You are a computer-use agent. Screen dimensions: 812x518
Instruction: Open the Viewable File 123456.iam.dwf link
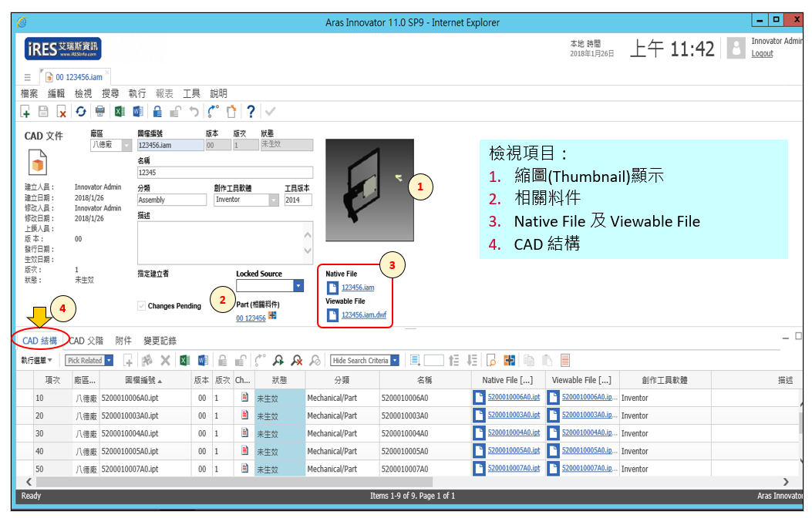(364, 315)
